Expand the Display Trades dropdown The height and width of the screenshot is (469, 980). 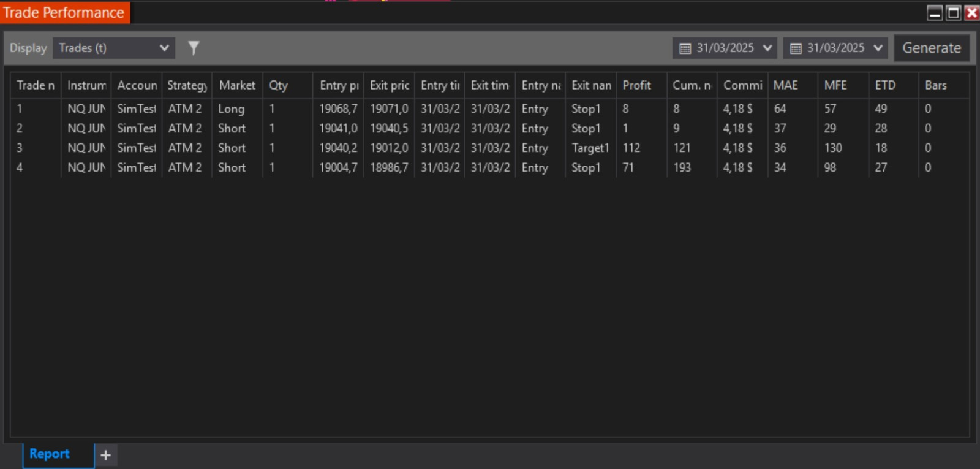click(114, 48)
